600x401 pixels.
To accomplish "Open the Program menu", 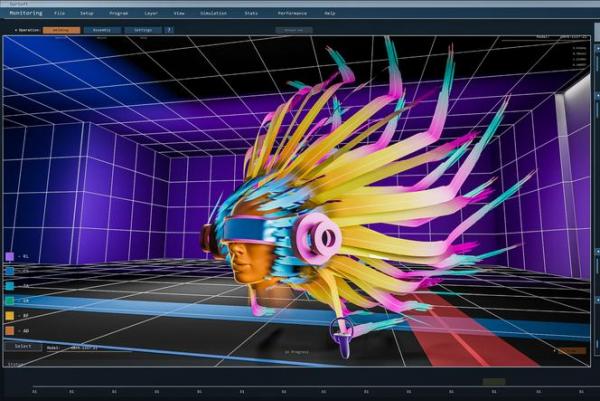I will click(118, 14).
